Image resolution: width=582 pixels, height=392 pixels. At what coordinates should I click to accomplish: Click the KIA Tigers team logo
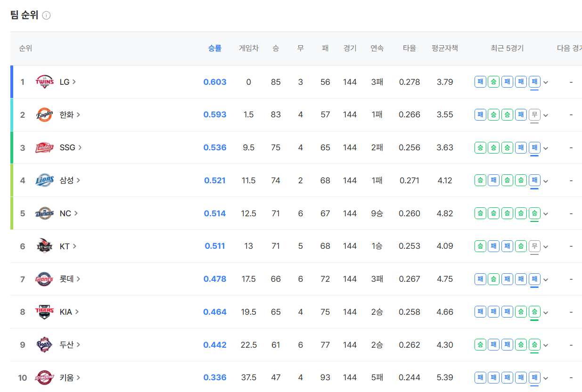pyautogui.click(x=45, y=312)
